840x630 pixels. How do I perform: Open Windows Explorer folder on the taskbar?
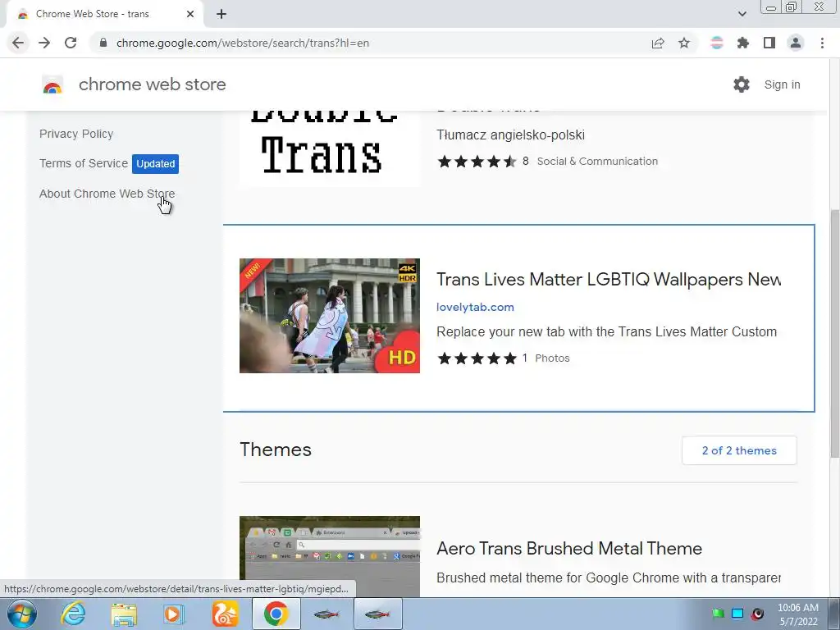point(124,614)
